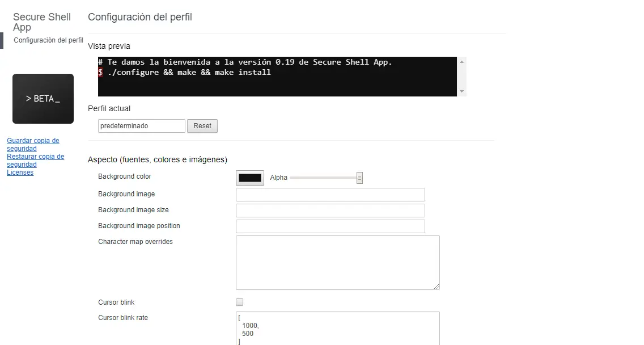The image size is (644, 345).
Task: Open the Background color swatch picker
Action: pos(249,178)
